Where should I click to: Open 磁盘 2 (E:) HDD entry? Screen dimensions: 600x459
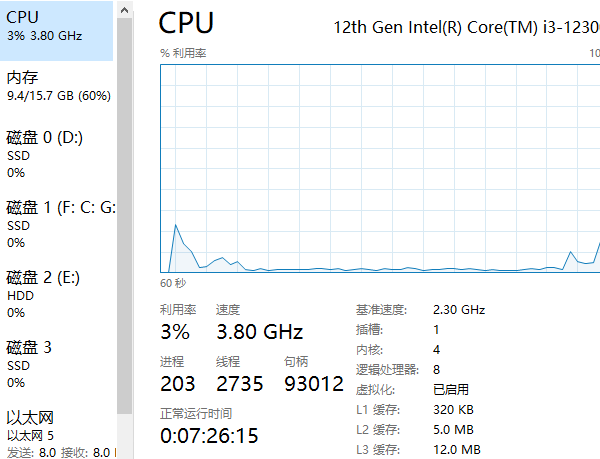point(56,294)
